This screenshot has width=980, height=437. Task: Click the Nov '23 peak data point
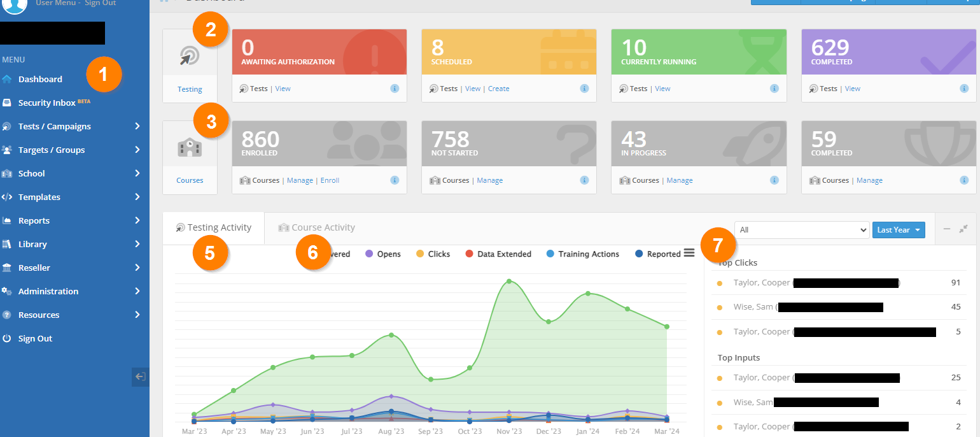508,281
